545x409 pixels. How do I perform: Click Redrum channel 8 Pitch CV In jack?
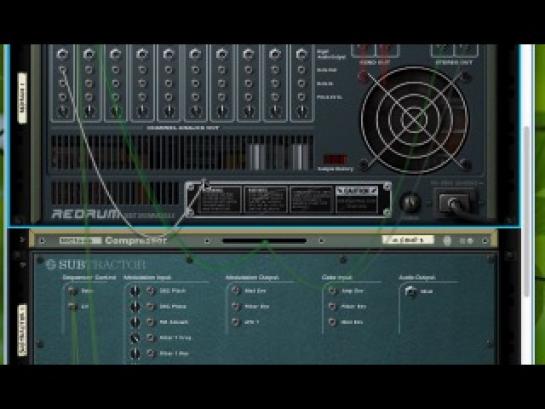point(248,97)
